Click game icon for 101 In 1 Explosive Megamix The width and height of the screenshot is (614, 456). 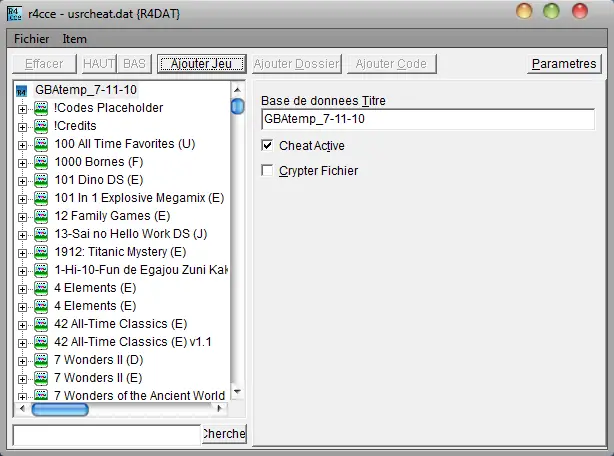click(x=41, y=198)
